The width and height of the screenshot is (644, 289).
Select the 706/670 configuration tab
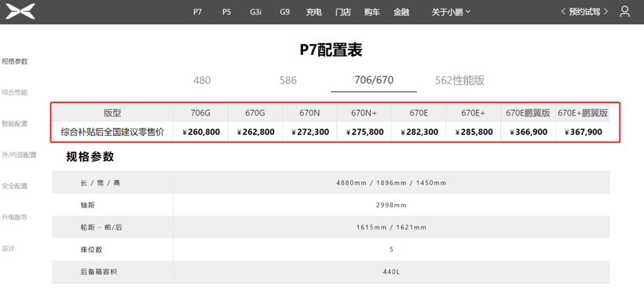(x=374, y=80)
